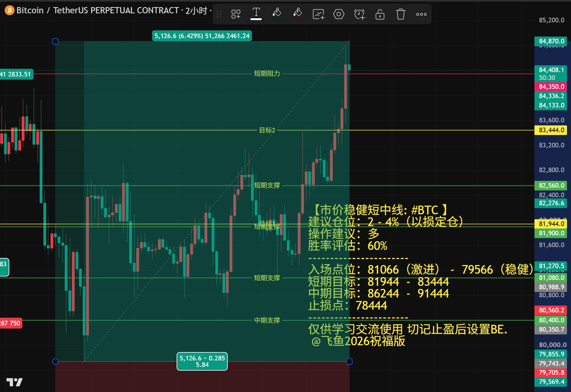Open the red stop fill bucket
Viewport: 571px width, 392px height.
pyautogui.click(x=297, y=14)
